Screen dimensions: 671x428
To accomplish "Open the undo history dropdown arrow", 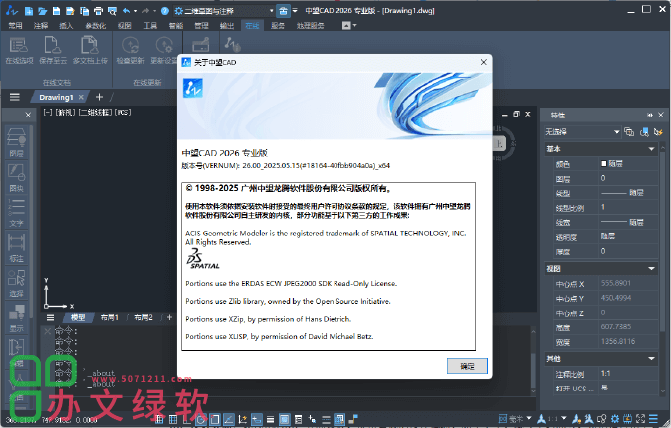I will pyautogui.click(x=136, y=11).
